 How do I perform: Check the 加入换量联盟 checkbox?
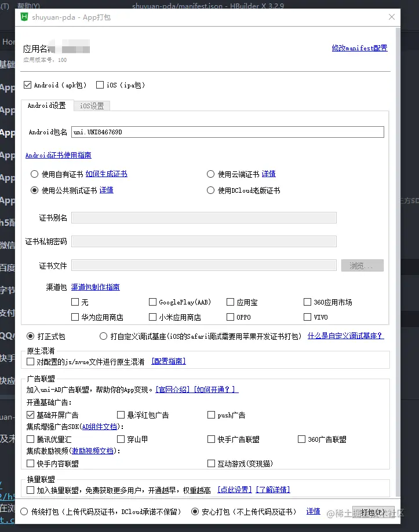click(x=30, y=490)
